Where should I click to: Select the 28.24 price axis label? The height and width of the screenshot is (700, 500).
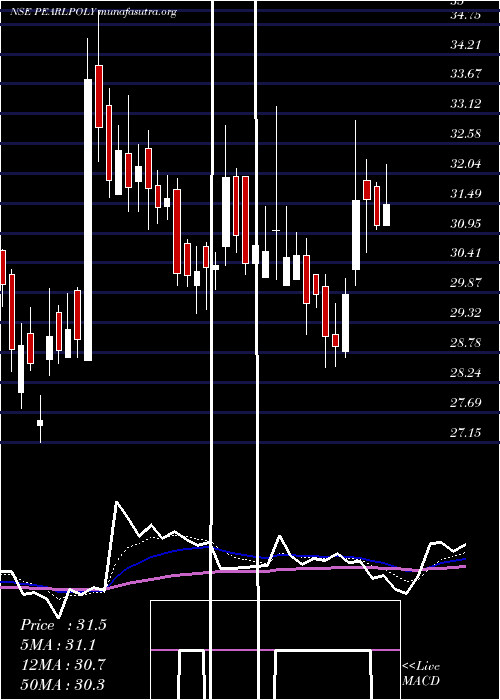pos(466,373)
